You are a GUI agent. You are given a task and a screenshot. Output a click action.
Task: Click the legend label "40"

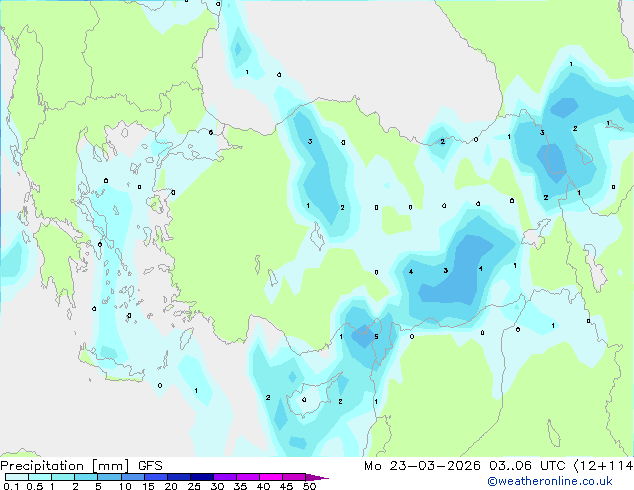263,486
